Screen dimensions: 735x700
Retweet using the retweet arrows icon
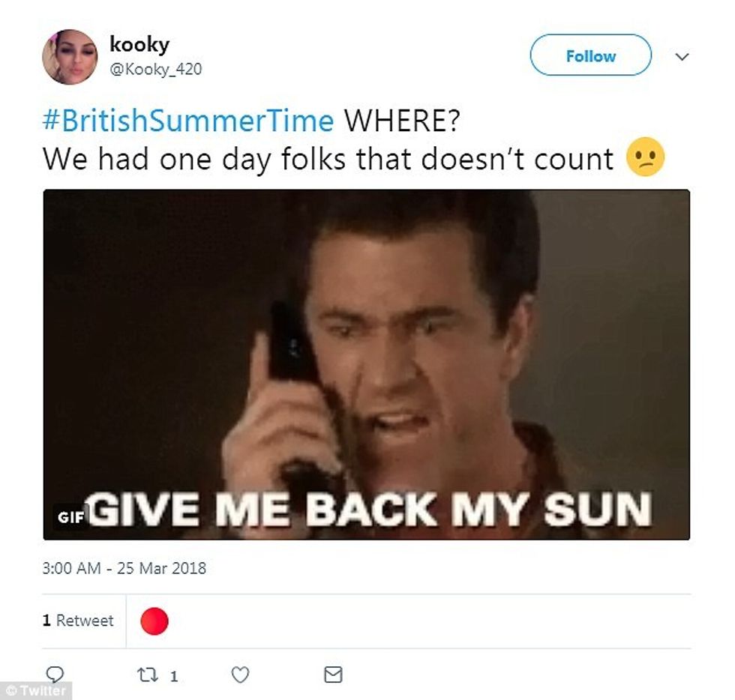(x=148, y=675)
